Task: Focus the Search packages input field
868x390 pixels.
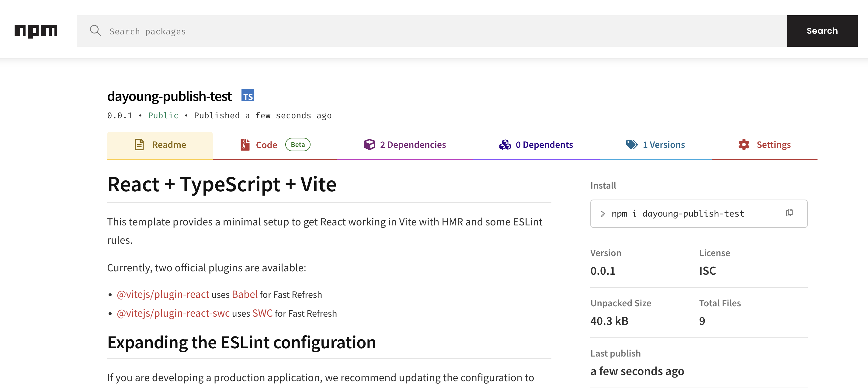Action: (x=431, y=31)
